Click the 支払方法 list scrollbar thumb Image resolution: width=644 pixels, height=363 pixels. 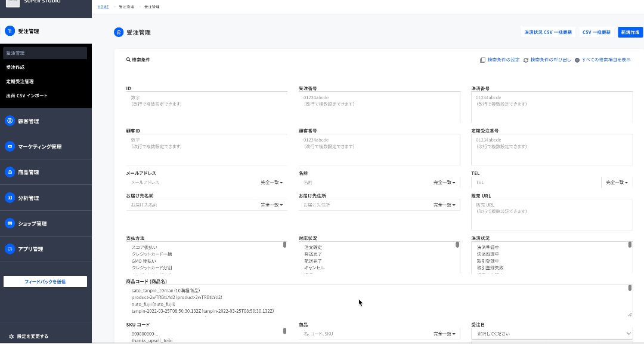pyautogui.click(x=284, y=245)
